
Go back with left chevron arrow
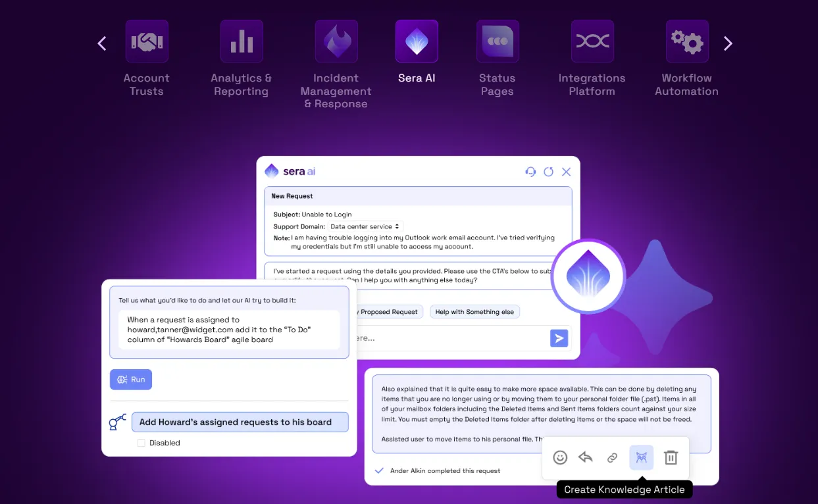click(102, 43)
